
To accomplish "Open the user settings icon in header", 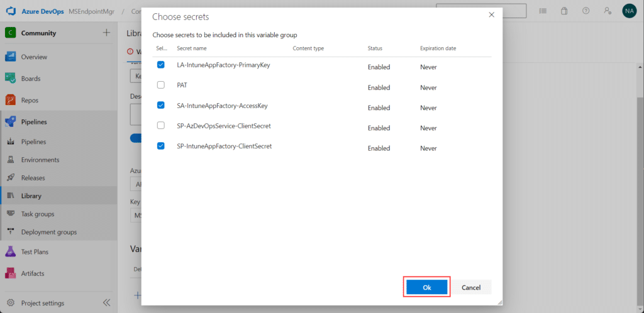I will 608,11.
